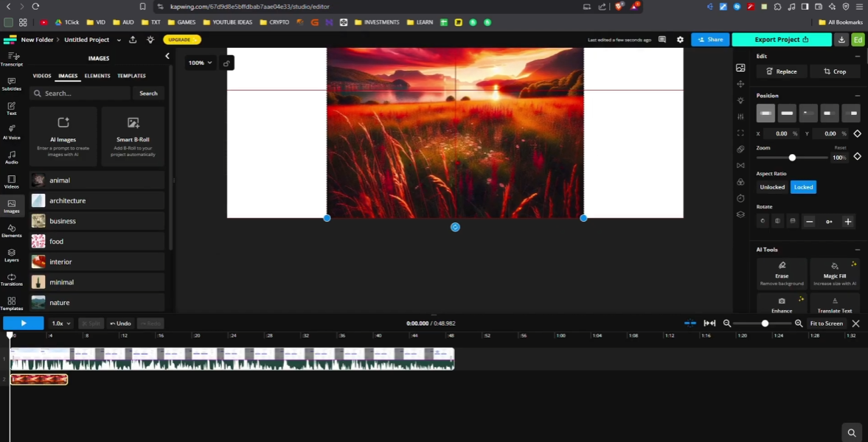Select the Images tab
This screenshot has height=442, width=868.
coord(68,76)
